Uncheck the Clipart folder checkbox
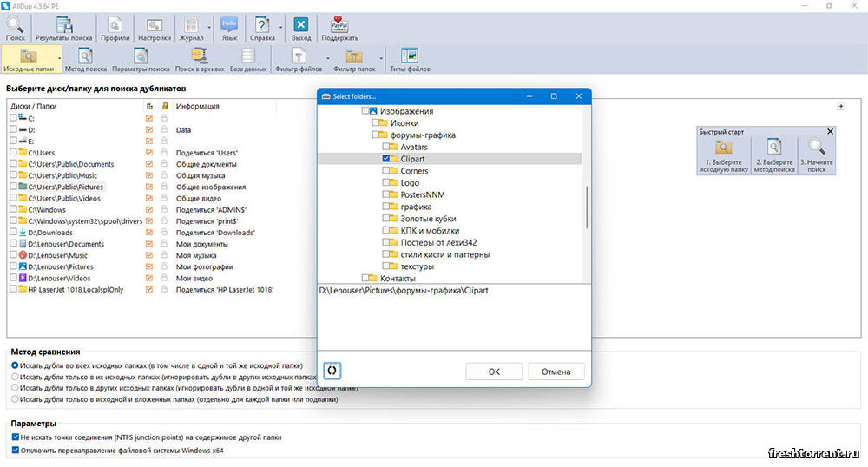This screenshot has width=868, height=467. tap(386, 159)
